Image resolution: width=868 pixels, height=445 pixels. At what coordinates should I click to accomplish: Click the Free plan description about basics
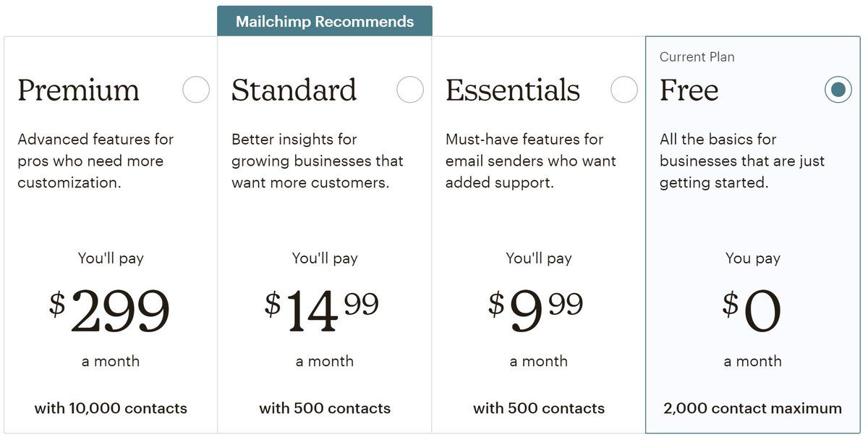click(x=741, y=161)
